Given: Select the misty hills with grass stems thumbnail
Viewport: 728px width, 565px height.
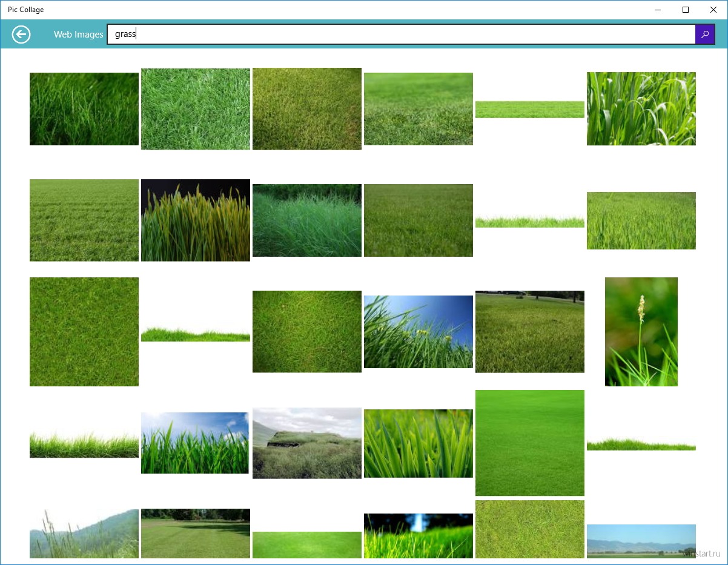Looking at the screenshot, I should (x=84, y=534).
